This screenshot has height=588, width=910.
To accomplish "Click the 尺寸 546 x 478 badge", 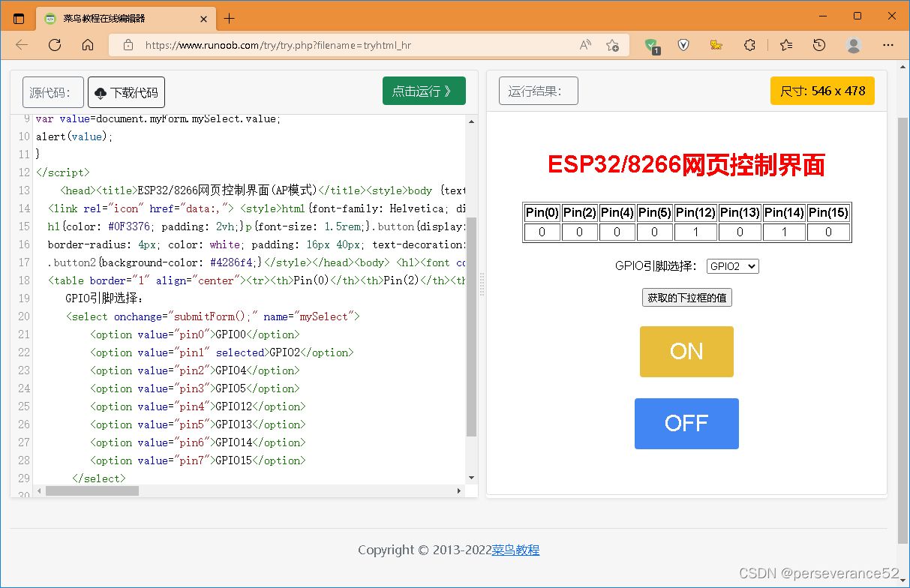I will pyautogui.click(x=822, y=91).
